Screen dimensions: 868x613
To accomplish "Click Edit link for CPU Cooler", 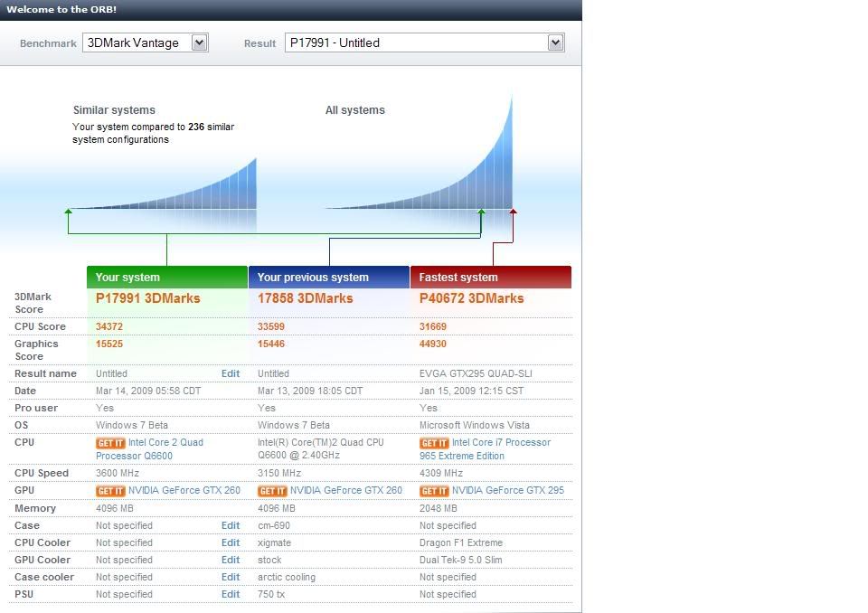I will coord(231,542).
